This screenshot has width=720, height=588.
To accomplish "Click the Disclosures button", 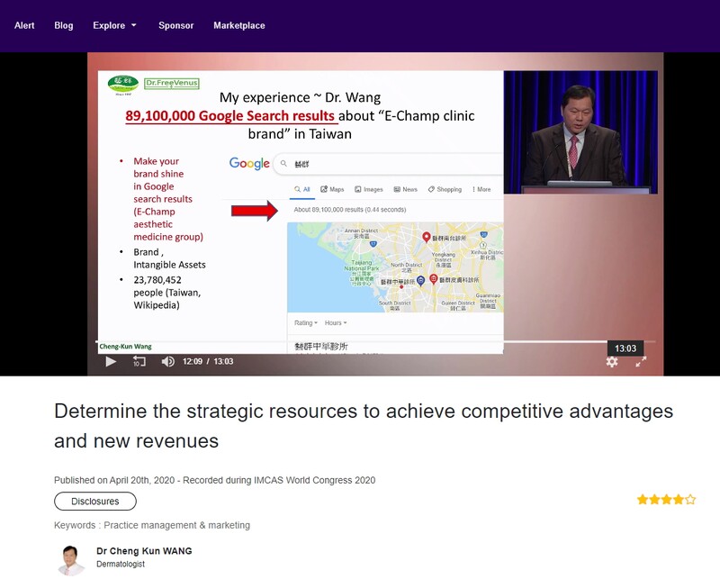I will (x=95, y=502).
